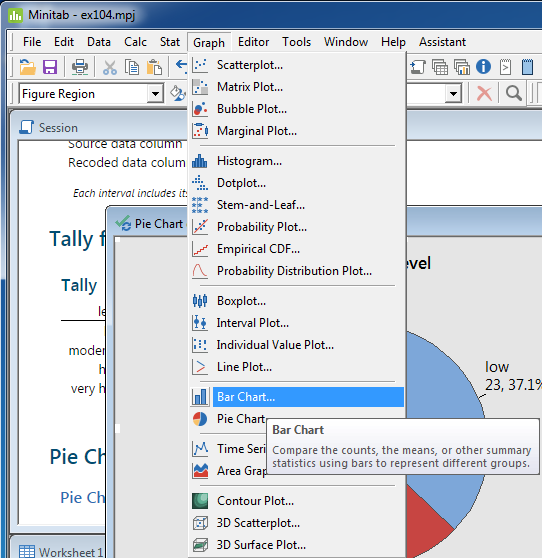
Task: Click the Copy icon in toolbar
Action: click(132, 67)
